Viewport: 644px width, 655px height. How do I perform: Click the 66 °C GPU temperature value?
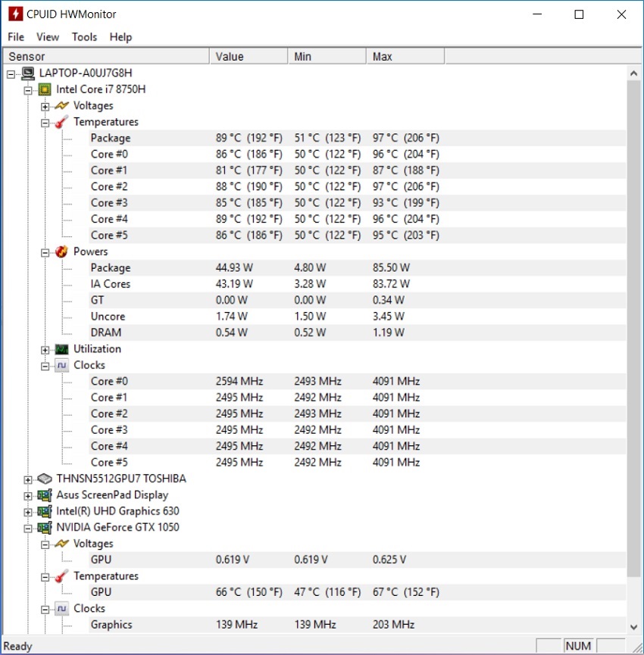(249, 592)
